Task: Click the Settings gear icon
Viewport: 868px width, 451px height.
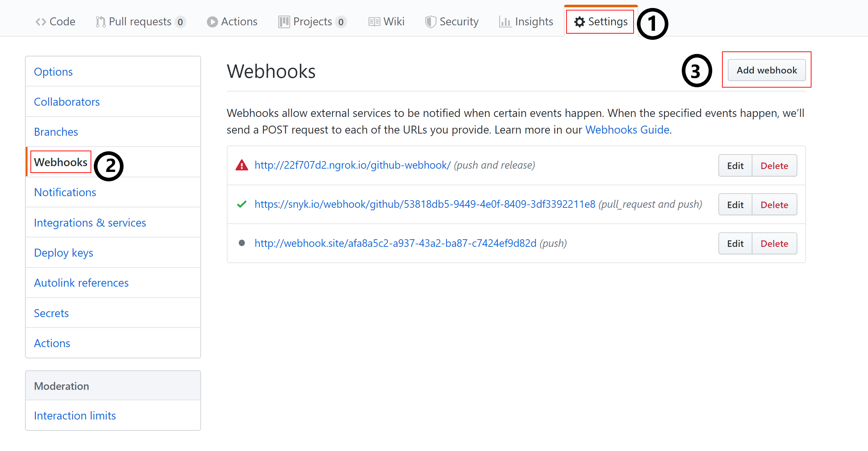Action: click(580, 22)
